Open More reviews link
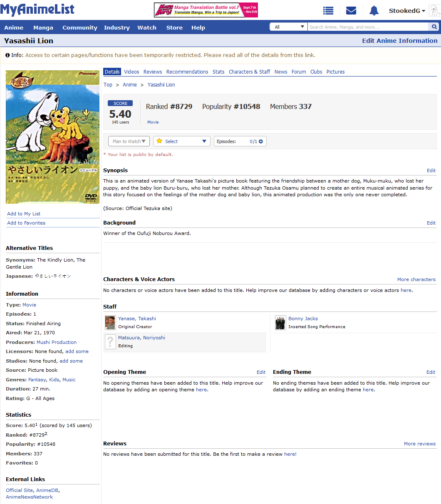Image resolution: width=441 pixels, height=504 pixels. coord(420,444)
